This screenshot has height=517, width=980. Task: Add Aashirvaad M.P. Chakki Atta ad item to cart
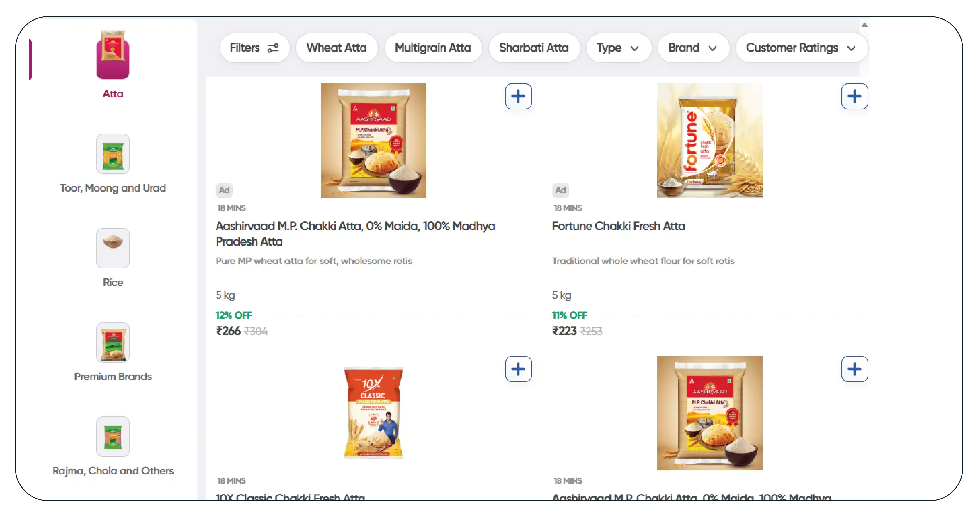518,96
